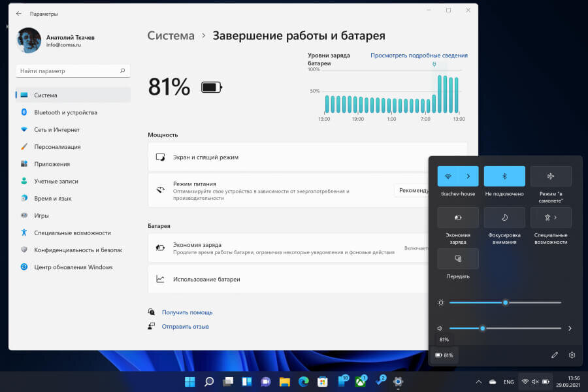Click the taskbar Search magnifier icon
Screen dimensions: 588x392
point(209,382)
